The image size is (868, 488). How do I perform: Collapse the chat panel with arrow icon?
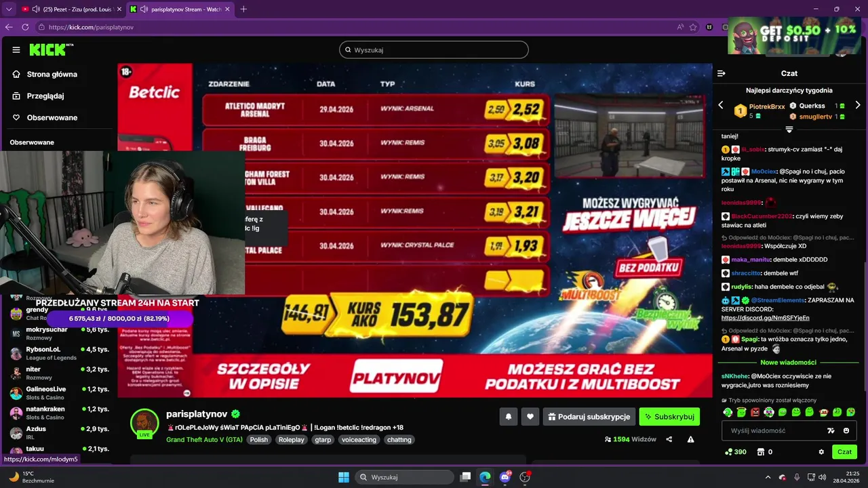coord(722,73)
